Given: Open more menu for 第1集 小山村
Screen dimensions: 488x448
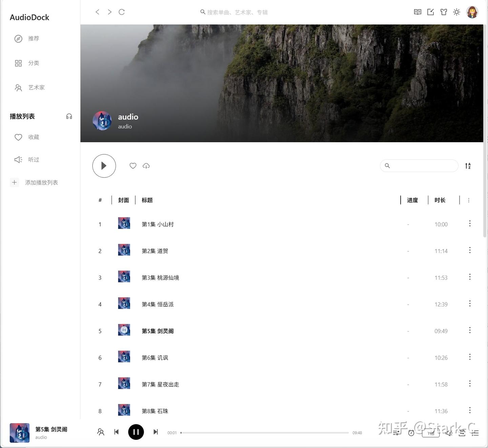Looking at the screenshot, I should tap(470, 223).
